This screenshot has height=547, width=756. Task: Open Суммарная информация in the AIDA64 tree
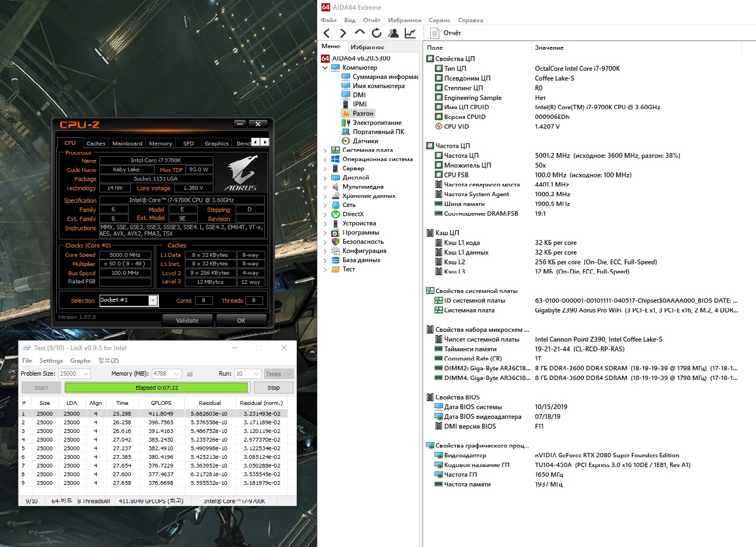click(x=380, y=77)
